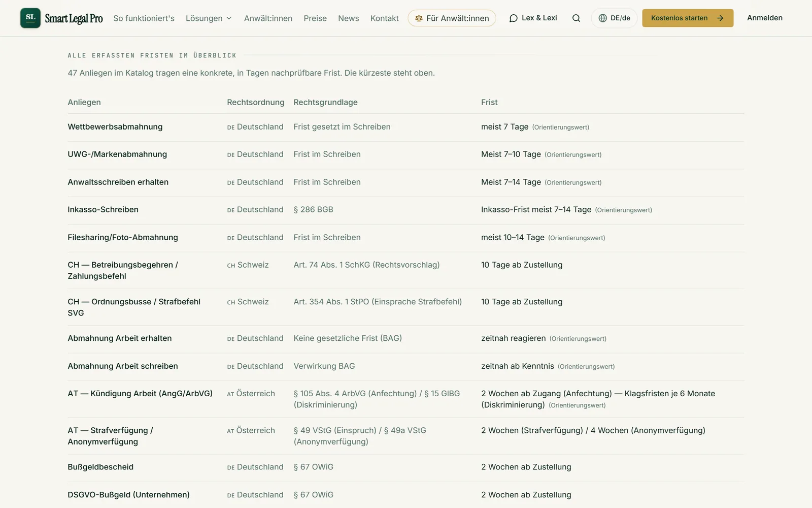812x508 pixels.
Task: Click Keine gesetzliche Frist (BAG) cell
Action: [348, 338]
